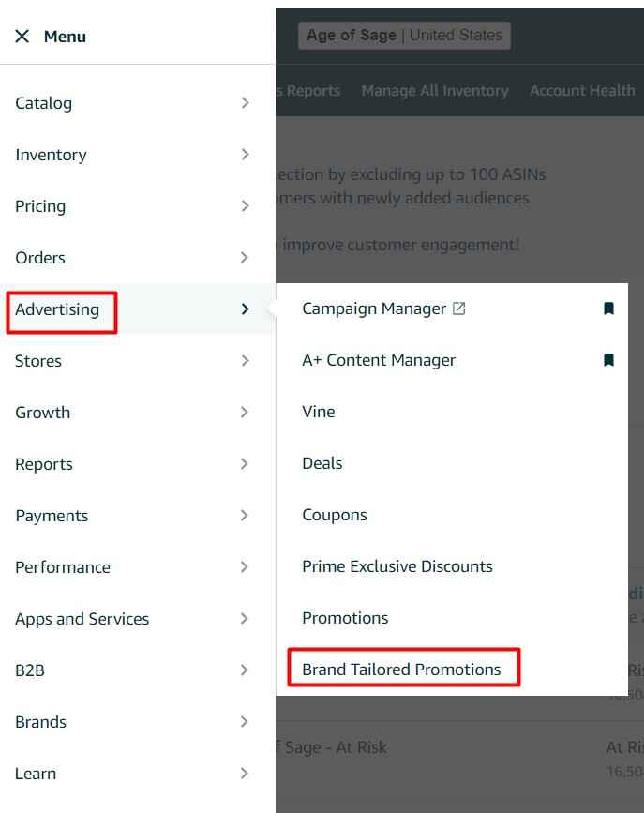Click the chevron next to Payments
The height and width of the screenshot is (813, 644).
[245, 516]
